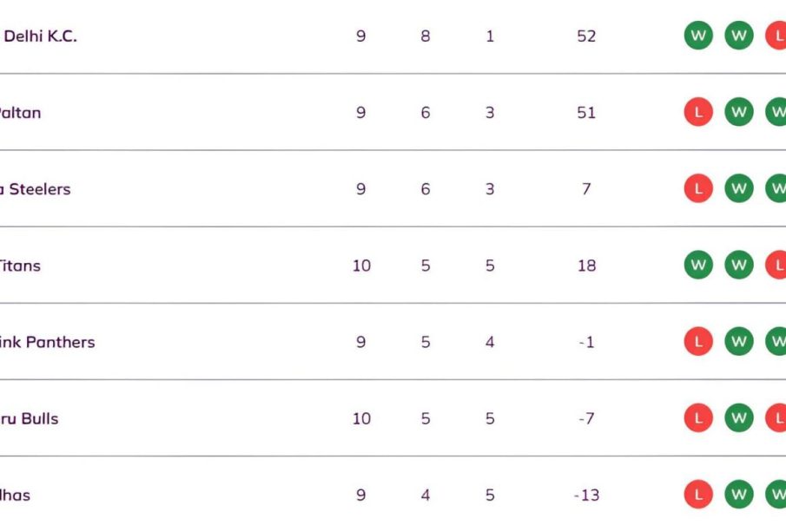The height and width of the screenshot is (532, 786).
Task: Open the Bulls team name link
Action: [x=30, y=418]
